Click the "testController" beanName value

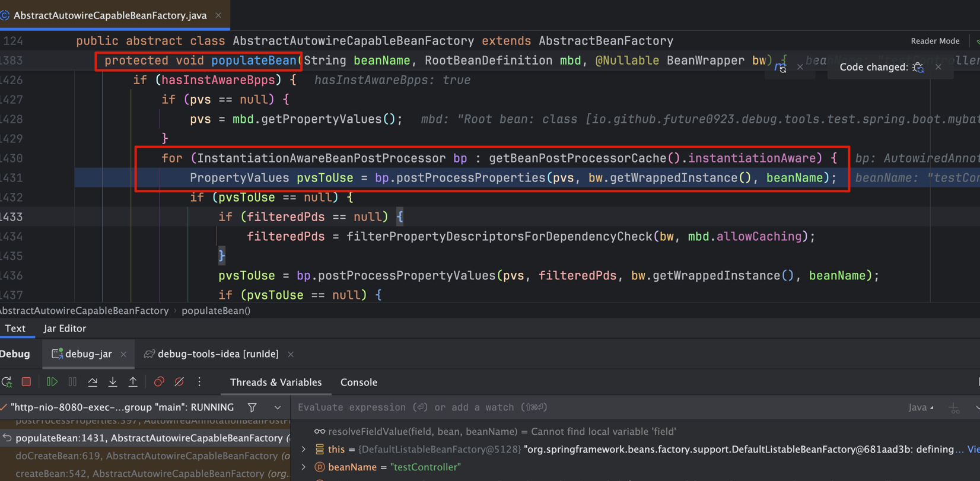pyautogui.click(x=425, y=467)
